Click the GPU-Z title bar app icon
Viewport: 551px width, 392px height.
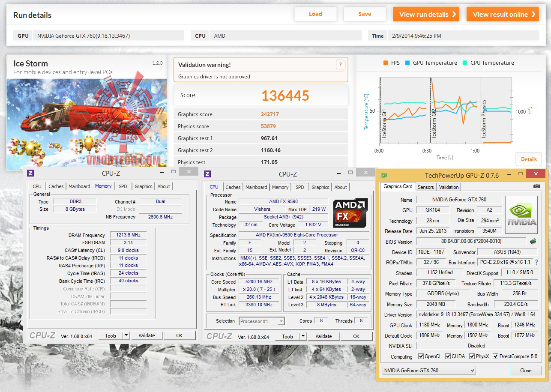(384, 175)
